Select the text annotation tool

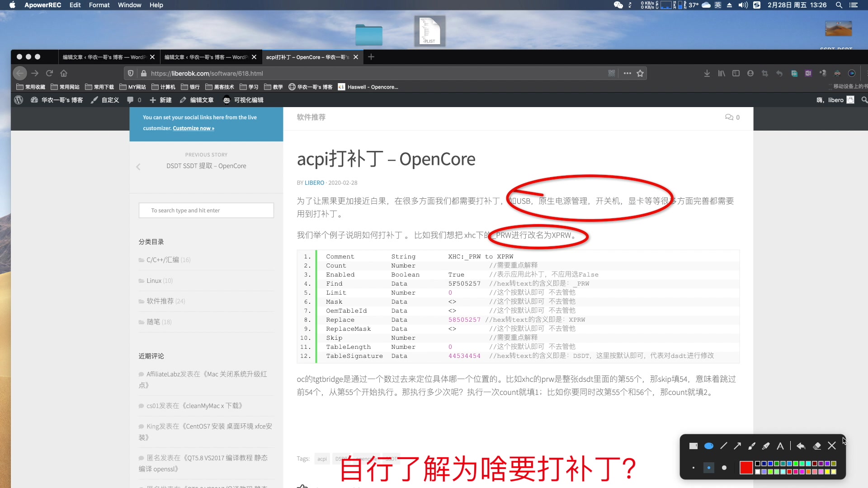click(780, 446)
